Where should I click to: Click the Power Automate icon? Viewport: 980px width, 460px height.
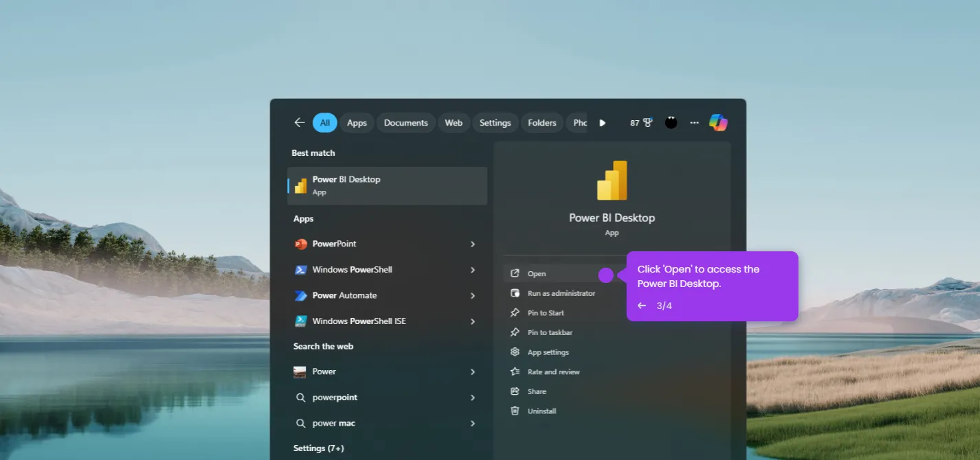[x=300, y=295]
